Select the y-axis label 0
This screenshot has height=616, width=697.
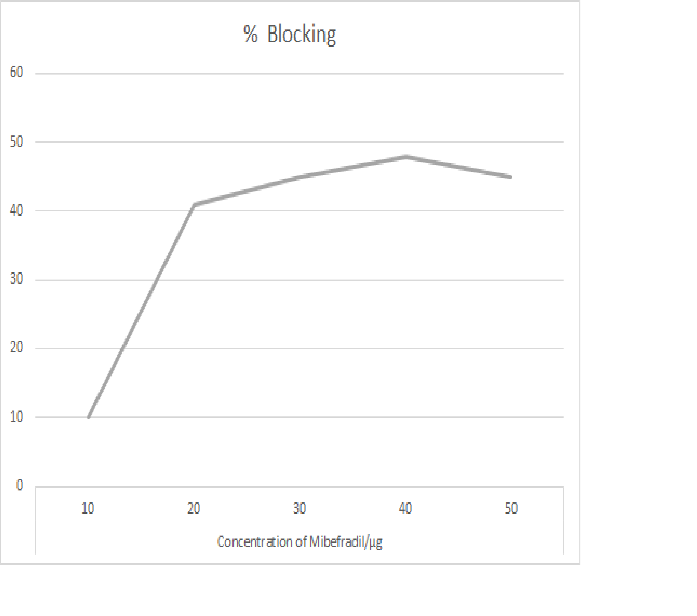tap(20, 485)
